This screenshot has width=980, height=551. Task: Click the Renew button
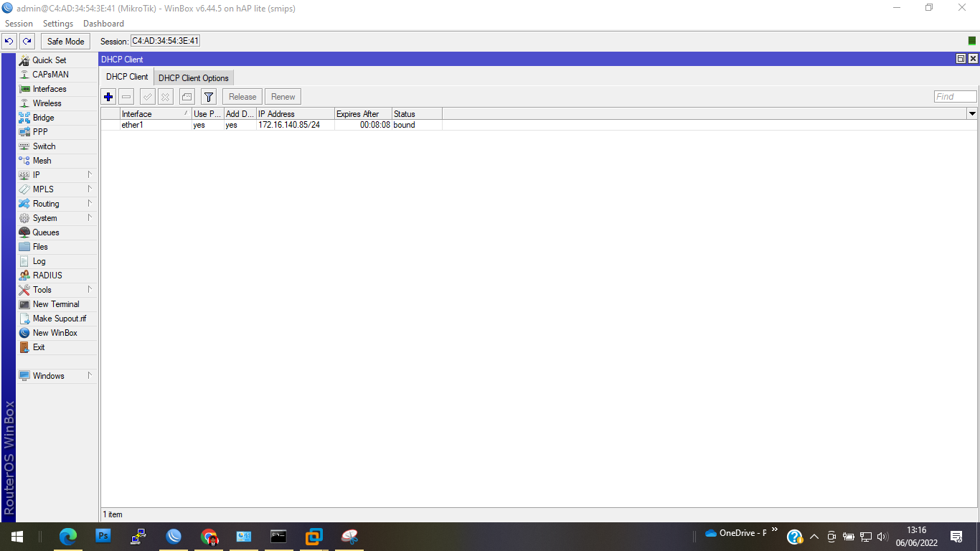tap(283, 97)
